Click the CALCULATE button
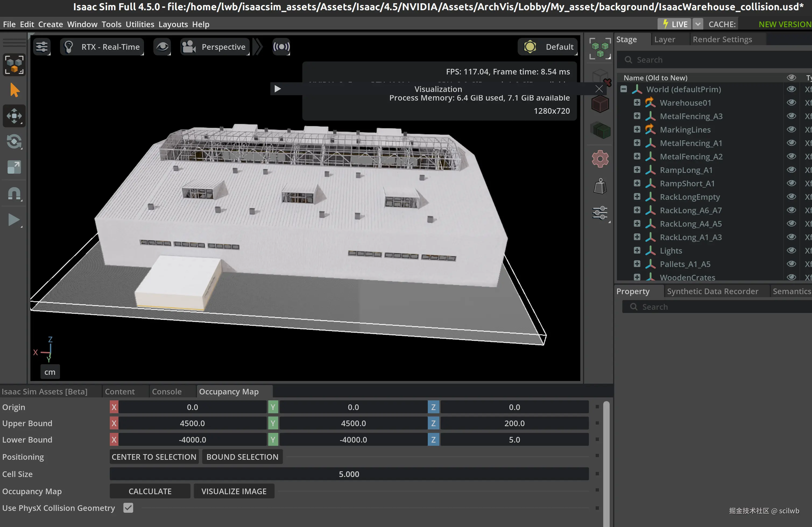 point(150,491)
